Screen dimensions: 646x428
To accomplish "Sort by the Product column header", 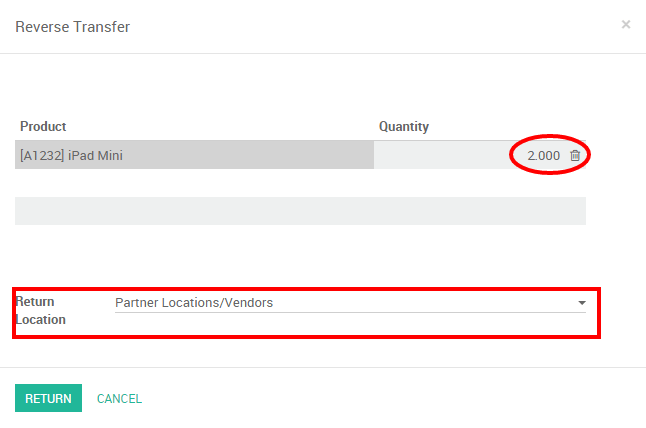I will coord(43,127).
